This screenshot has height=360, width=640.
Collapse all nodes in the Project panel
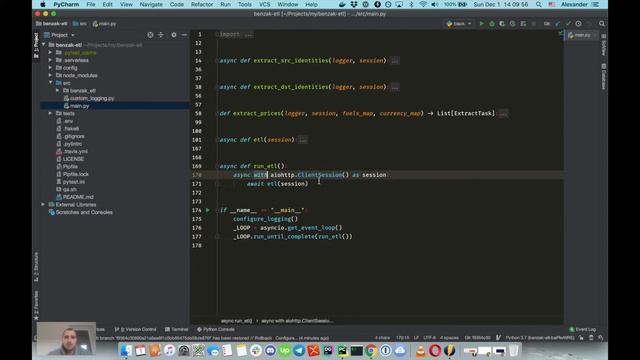(x=161, y=35)
